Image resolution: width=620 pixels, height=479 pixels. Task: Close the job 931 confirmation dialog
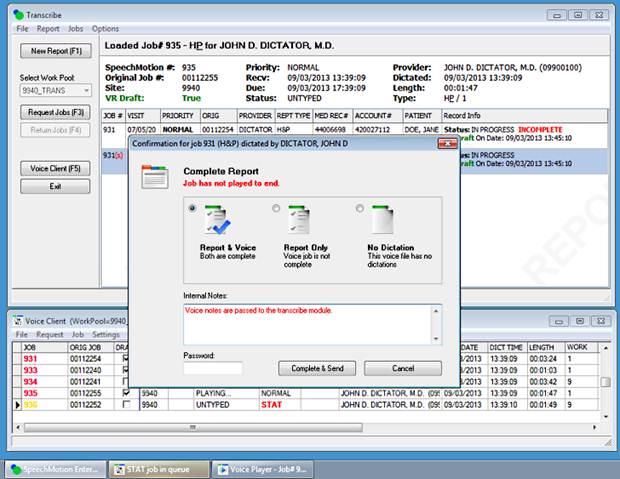click(x=446, y=144)
